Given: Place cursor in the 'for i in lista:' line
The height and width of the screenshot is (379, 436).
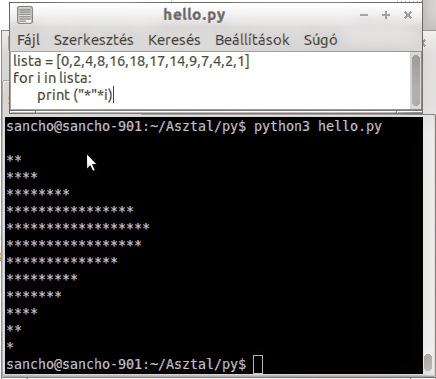Looking at the screenshot, I should (x=52, y=78).
